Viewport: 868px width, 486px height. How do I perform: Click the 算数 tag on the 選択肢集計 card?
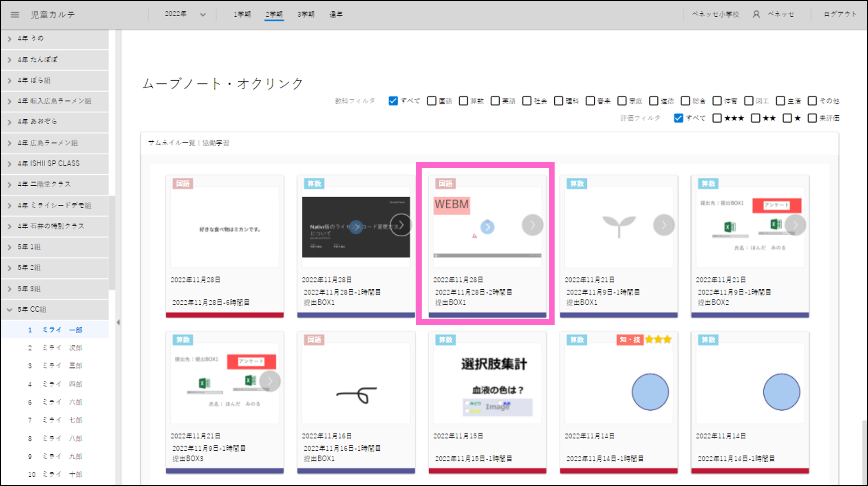445,340
